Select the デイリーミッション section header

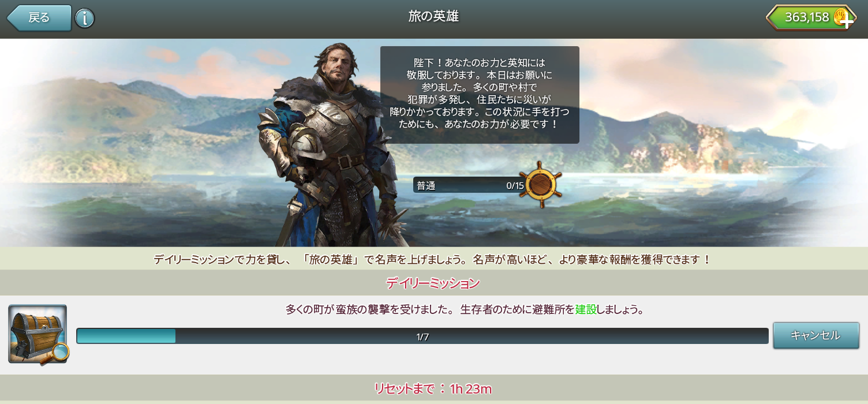tap(433, 283)
